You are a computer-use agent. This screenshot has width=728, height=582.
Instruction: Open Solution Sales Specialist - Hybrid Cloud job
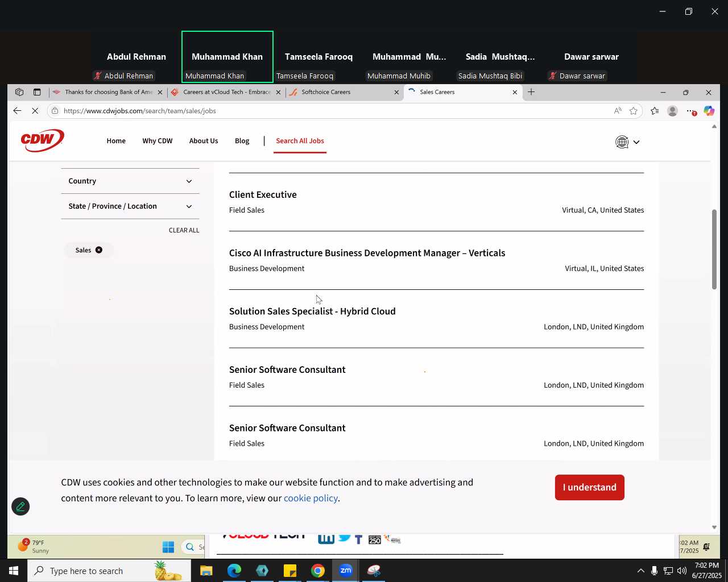pyautogui.click(x=312, y=311)
